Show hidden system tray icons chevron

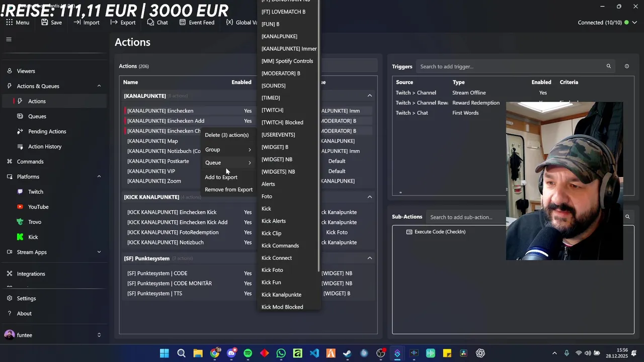point(554,353)
